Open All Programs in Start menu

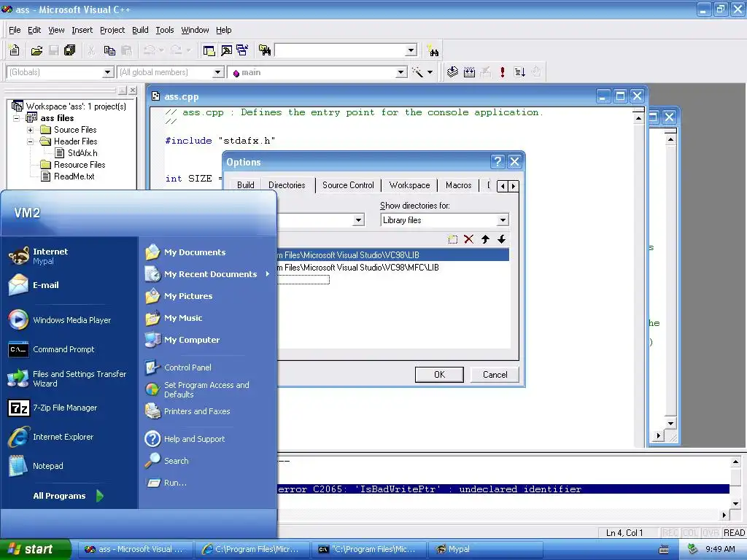(x=68, y=496)
